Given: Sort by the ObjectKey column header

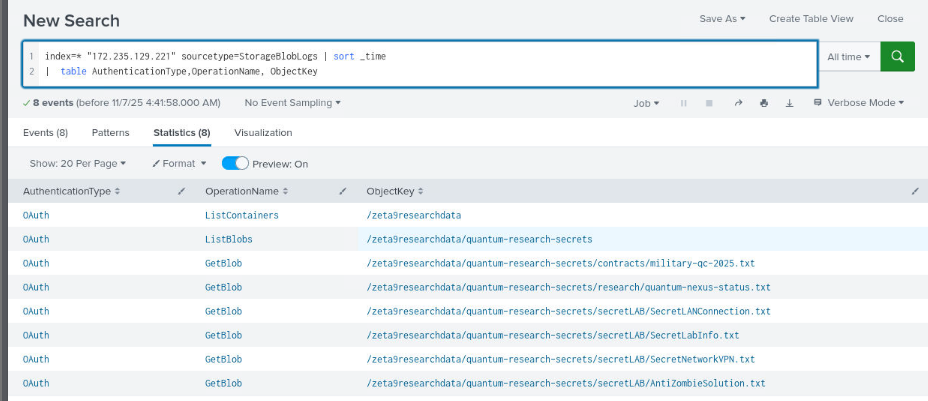Looking at the screenshot, I should [395, 191].
